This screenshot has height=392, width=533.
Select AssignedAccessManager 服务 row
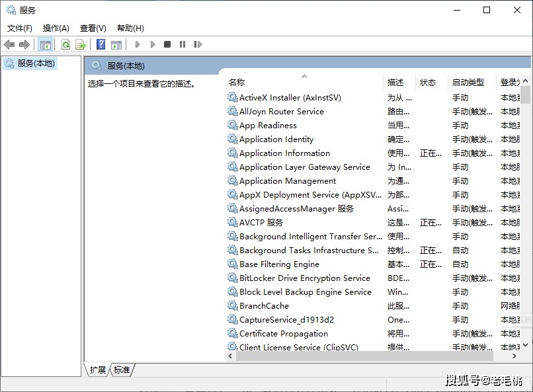pos(373,209)
